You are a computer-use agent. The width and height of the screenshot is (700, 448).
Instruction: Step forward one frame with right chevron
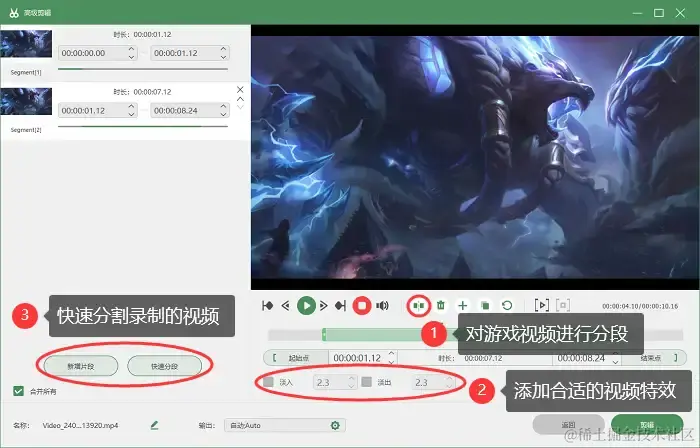pyautogui.click(x=324, y=306)
